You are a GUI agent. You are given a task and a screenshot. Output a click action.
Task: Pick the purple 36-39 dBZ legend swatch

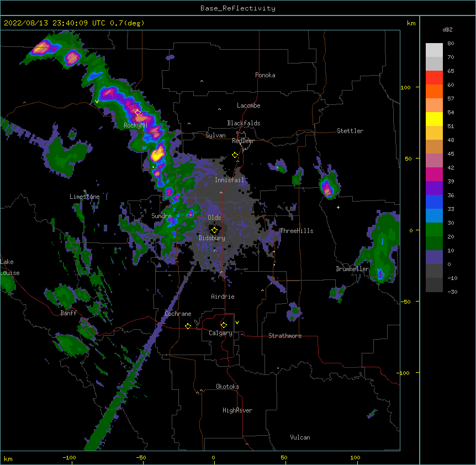pyautogui.click(x=434, y=188)
